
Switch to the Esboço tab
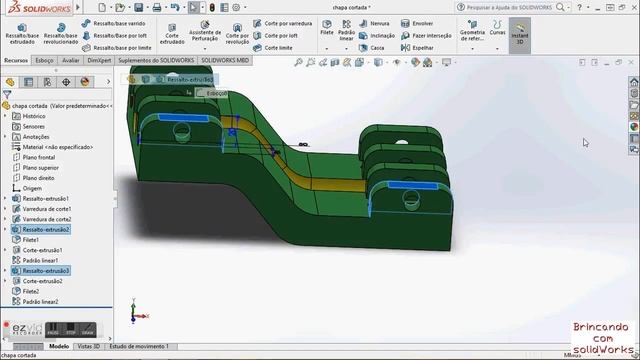pos(44,60)
